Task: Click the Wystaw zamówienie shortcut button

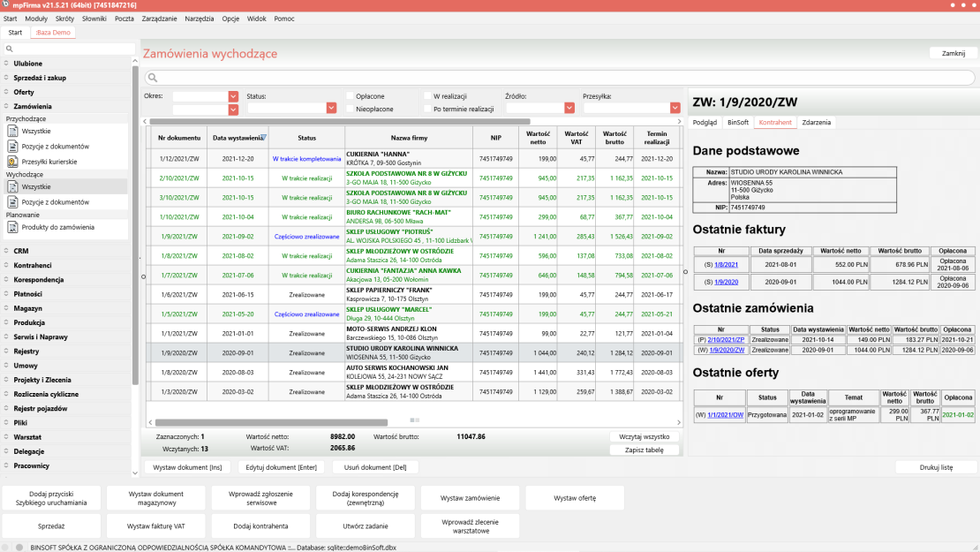Action: pyautogui.click(x=470, y=498)
